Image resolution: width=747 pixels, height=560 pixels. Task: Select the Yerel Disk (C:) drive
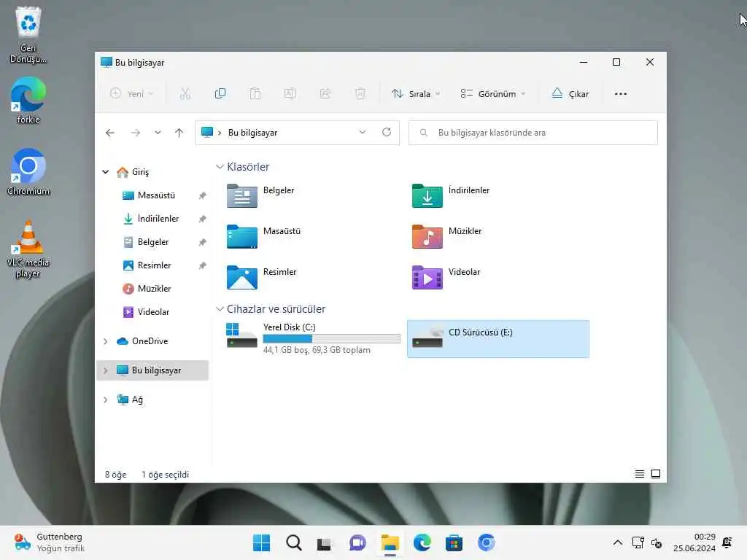[x=313, y=338]
